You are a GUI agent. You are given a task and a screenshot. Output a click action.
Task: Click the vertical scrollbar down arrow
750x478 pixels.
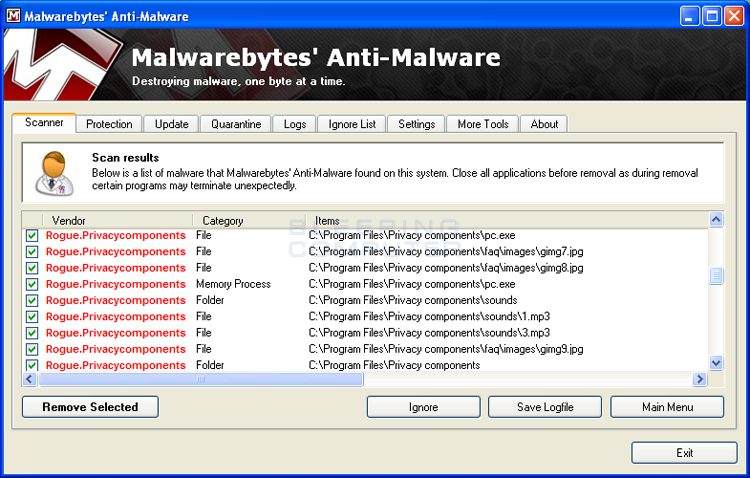(716, 363)
